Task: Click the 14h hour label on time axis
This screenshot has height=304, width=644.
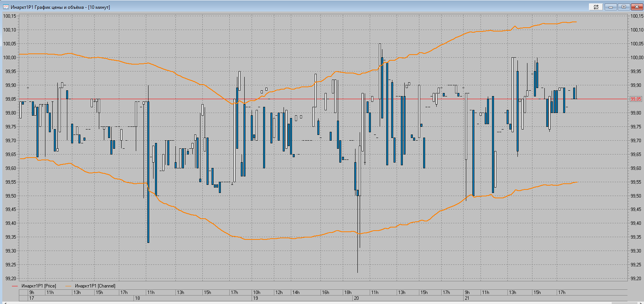Action: tap(295, 292)
